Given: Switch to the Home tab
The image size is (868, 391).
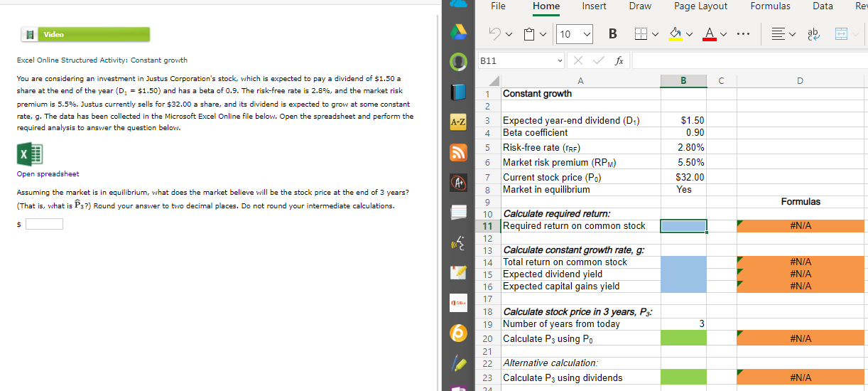Looking at the screenshot, I should point(546,6).
